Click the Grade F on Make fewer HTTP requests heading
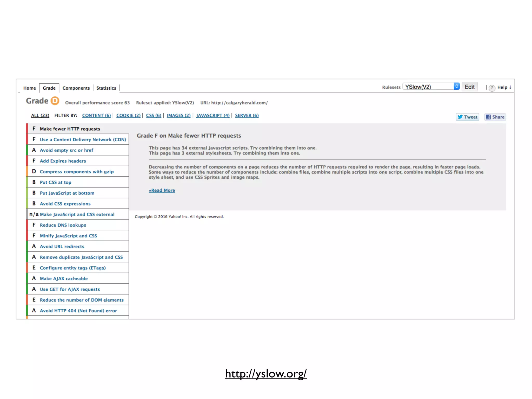 pyautogui.click(x=189, y=136)
